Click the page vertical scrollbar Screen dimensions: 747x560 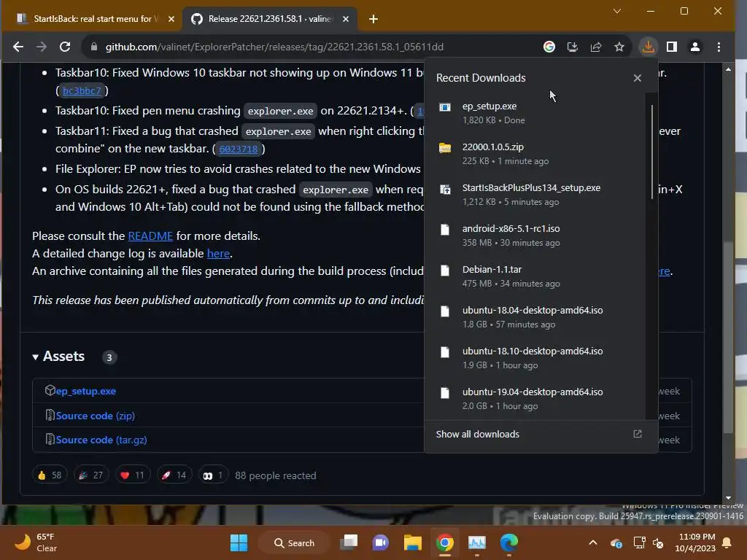coord(728,337)
